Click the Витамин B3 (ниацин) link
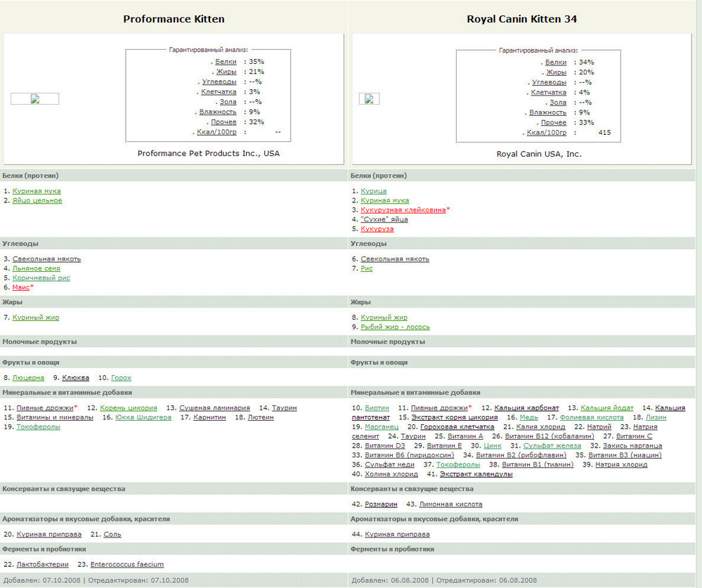Image resolution: width=702 pixels, height=588 pixels. pos(625,455)
